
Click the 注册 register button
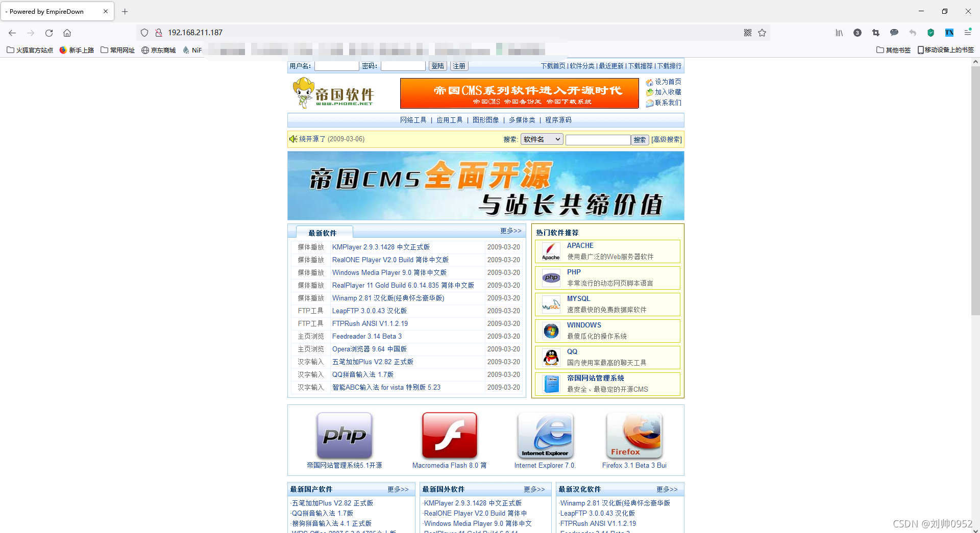[459, 66]
